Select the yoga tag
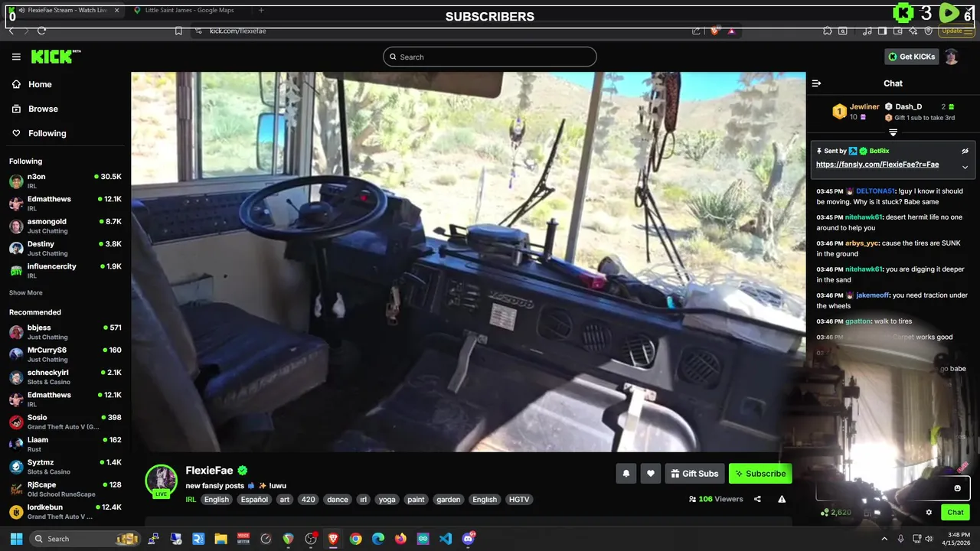The image size is (980, 551). 387,500
